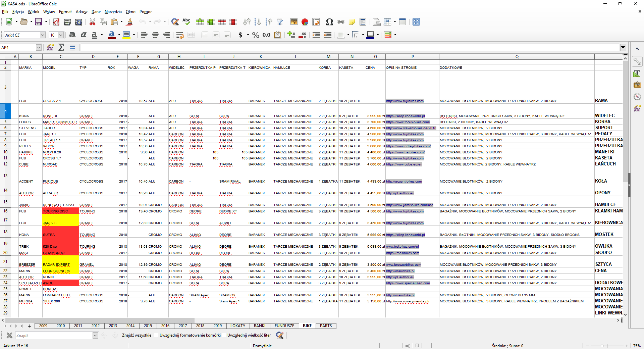
Task: Insert rows above icon
Action: [200, 22]
